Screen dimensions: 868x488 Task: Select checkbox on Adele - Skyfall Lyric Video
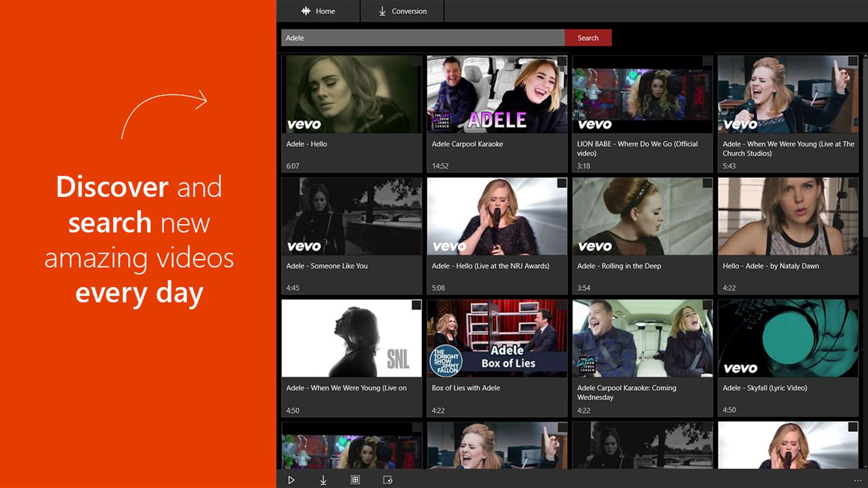tap(853, 305)
